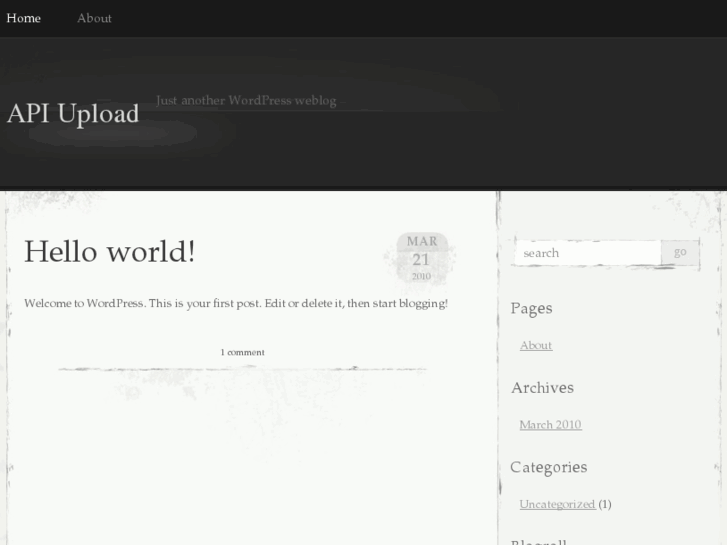Click the MAR 21 2010 date badge
727x545 pixels.
(x=421, y=258)
